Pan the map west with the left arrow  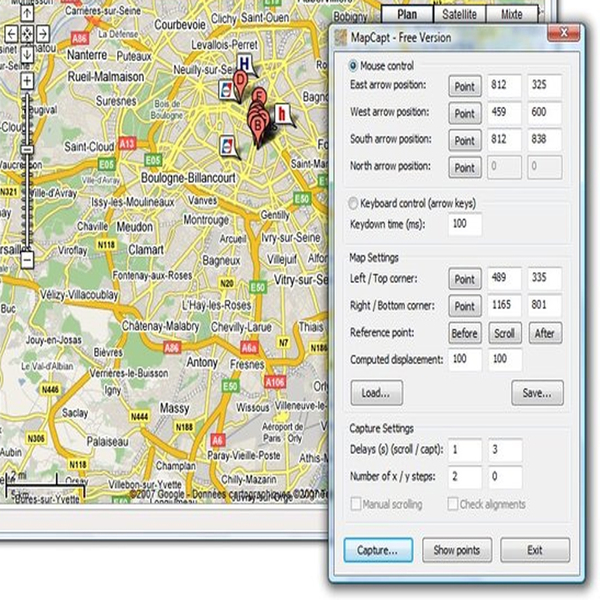(x=11, y=34)
